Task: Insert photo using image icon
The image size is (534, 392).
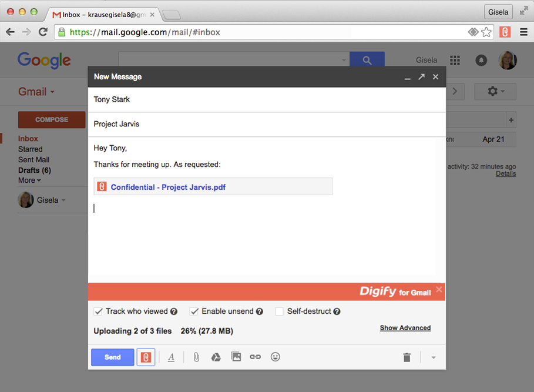Action: 236,357
